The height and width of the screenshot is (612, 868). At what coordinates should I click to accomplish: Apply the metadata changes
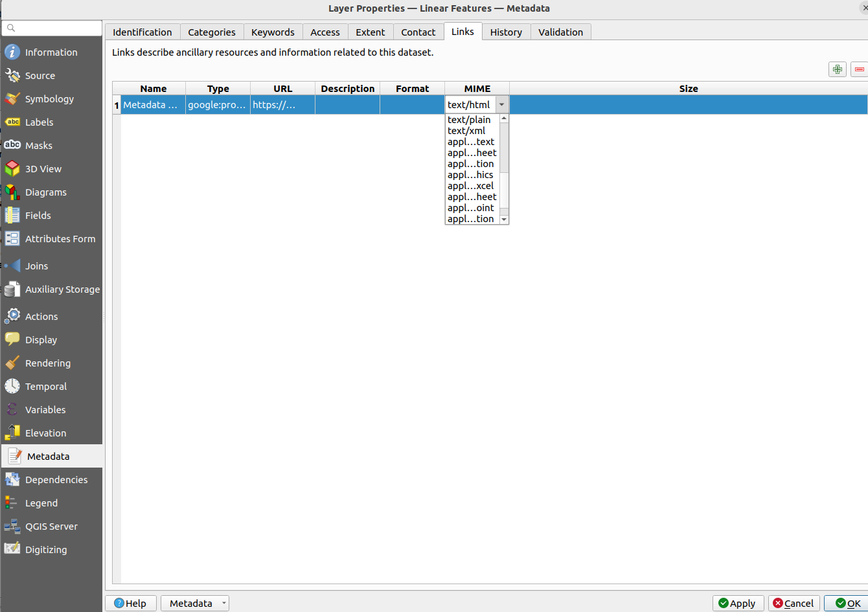tap(738, 603)
